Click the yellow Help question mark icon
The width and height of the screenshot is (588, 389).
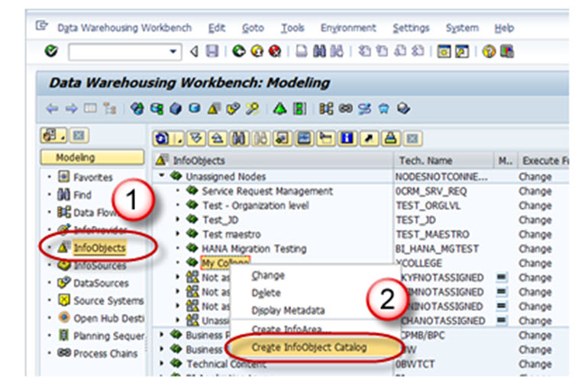coord(489,52)
